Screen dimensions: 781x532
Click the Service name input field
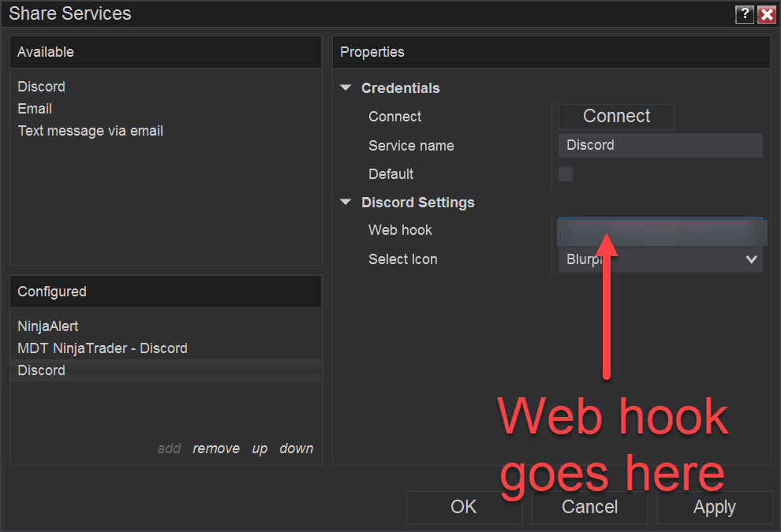tap(660, 145)
